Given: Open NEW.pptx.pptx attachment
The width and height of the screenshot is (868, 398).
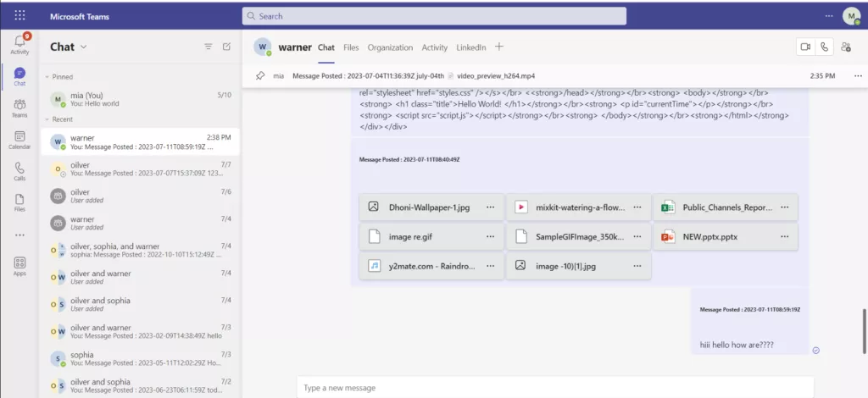Looking at the screenshot, I should pos(726,236).
